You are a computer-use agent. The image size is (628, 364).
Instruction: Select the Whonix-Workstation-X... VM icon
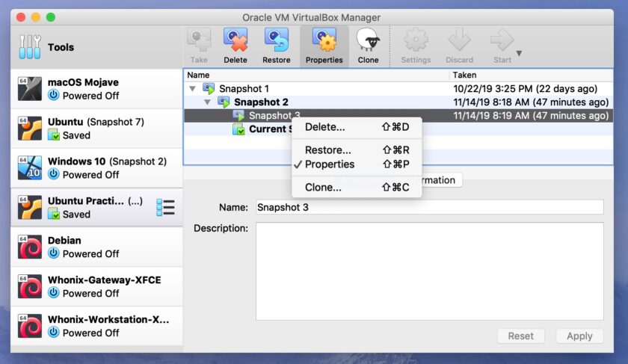click(x=30, y=326)
